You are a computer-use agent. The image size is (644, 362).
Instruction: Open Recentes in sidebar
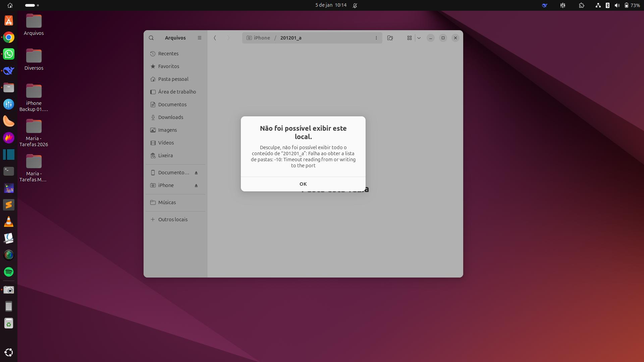(x=168, y=54)
